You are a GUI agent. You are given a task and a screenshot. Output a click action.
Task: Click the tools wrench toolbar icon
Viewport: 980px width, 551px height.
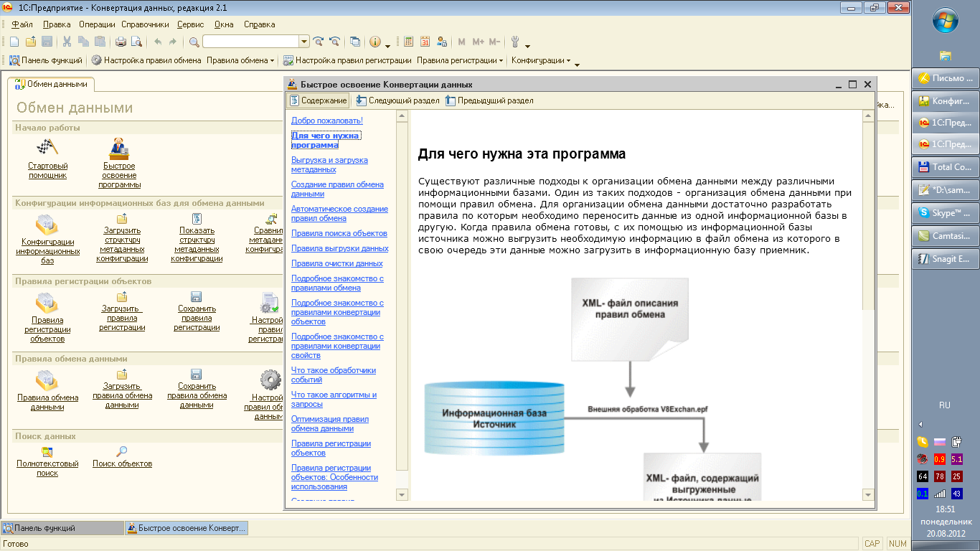click(515, 42)
